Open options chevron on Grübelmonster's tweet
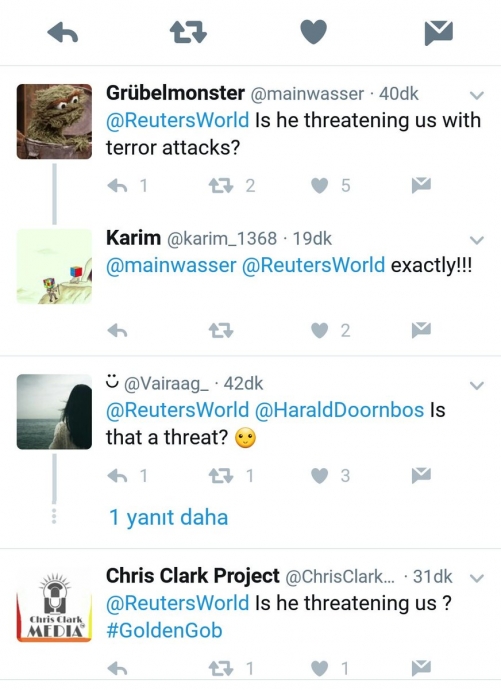501x690 pixels. [x=477, y=95]
